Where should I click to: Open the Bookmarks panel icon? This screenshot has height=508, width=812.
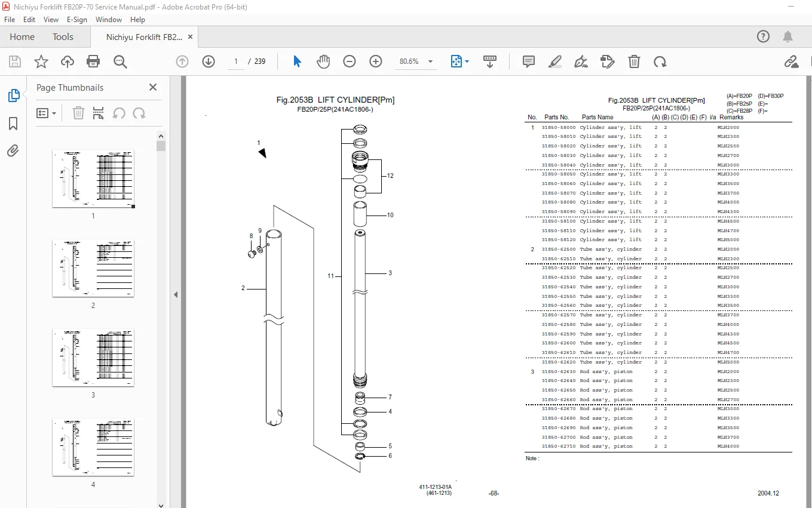[x=13, y=124]
